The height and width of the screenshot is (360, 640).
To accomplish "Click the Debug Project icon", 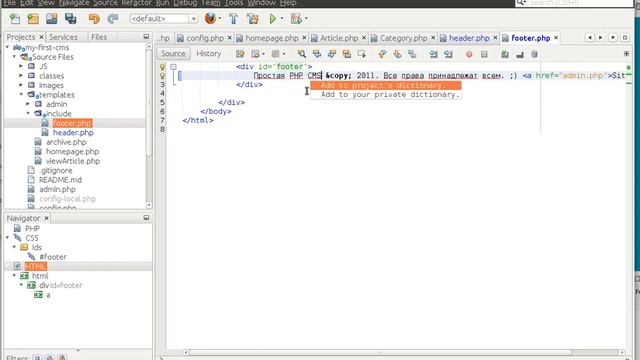I will [x=296, y=18].
